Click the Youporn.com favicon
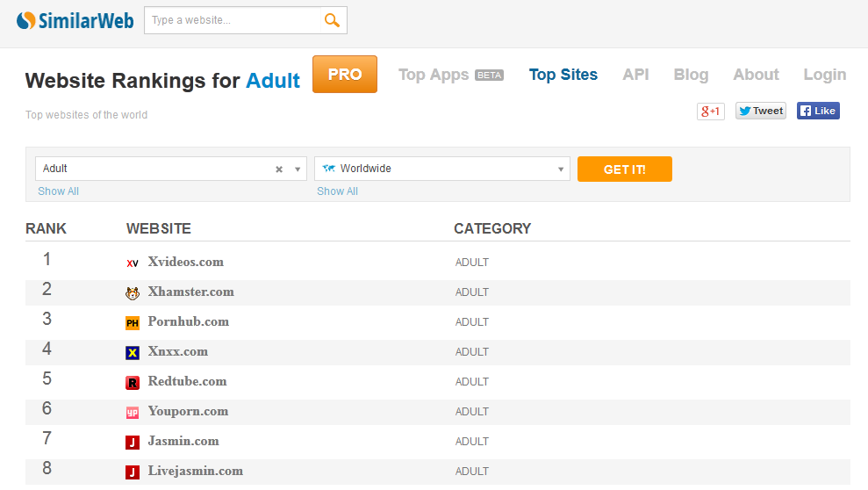This screenshot has height=490, width=868. tap(133, 413)
